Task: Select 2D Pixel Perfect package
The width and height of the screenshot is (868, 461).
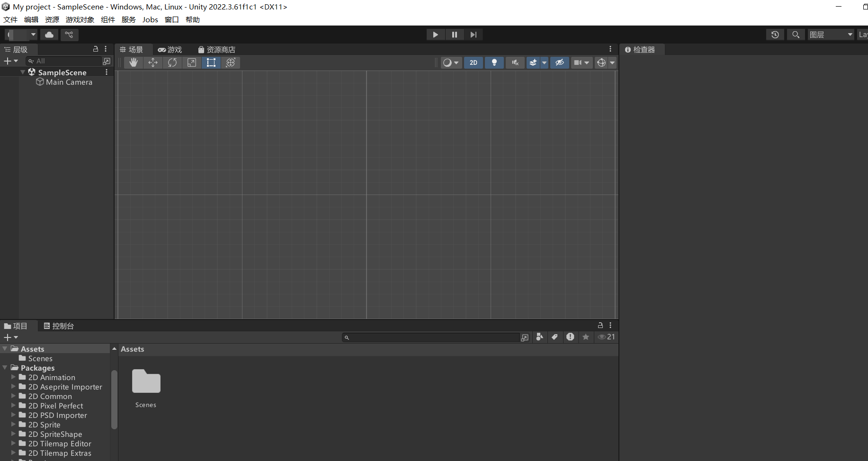Action: [x=55, y=406]
